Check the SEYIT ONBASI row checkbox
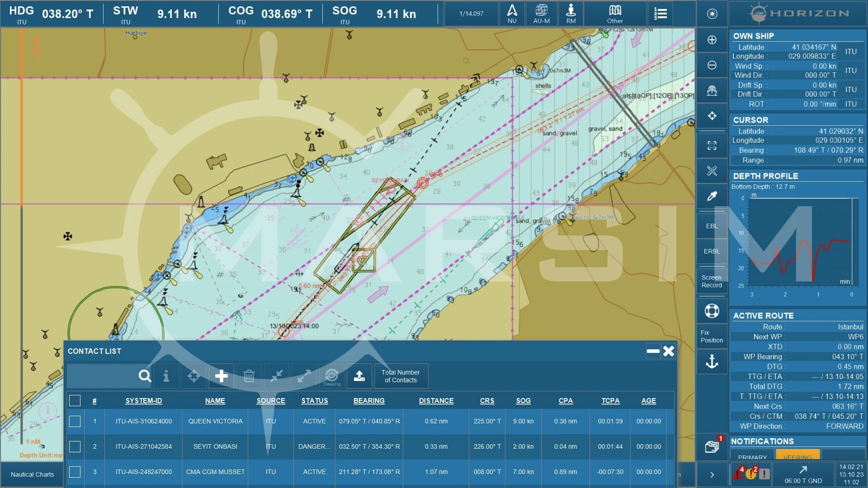Screen dimensions: 868x488 coord(75,446)
